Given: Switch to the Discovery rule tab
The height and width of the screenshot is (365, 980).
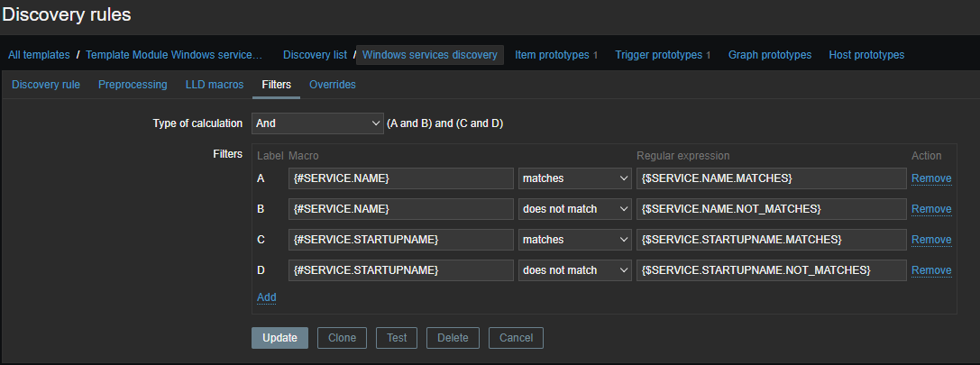Looking at the screenshot, I should click(x=46, y=85).
